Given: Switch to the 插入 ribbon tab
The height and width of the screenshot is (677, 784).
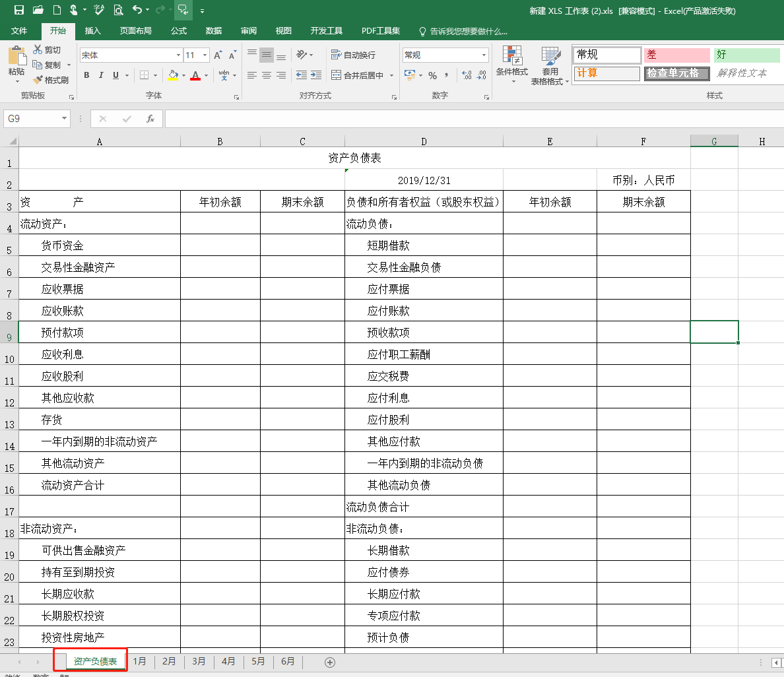Looking at the screenshot, I should [93, 31].
